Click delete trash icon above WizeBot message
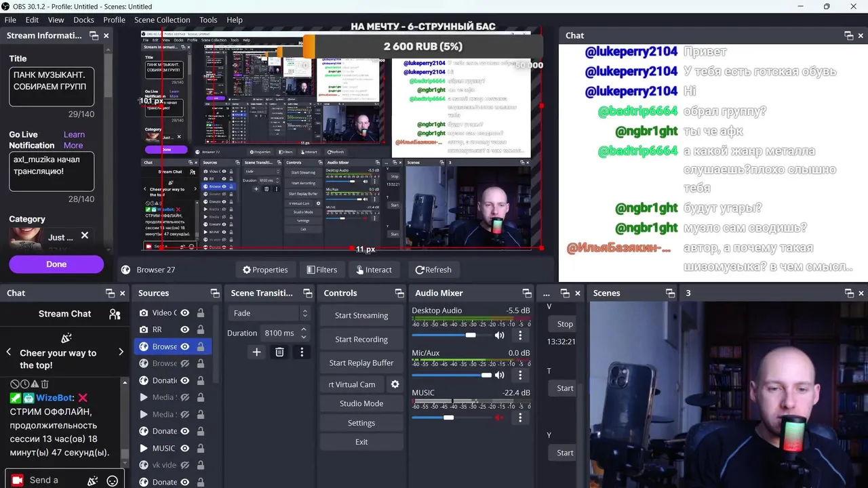 [x=45, y=384]
